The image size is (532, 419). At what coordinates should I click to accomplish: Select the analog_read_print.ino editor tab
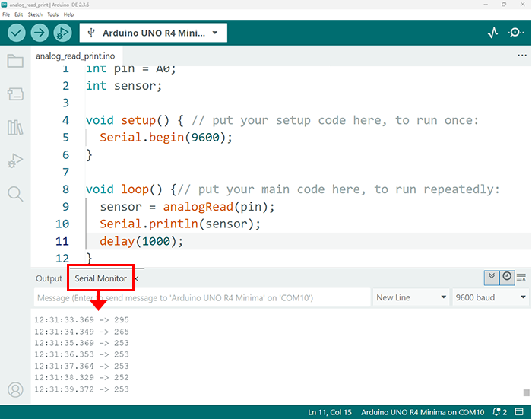(75, 56)
